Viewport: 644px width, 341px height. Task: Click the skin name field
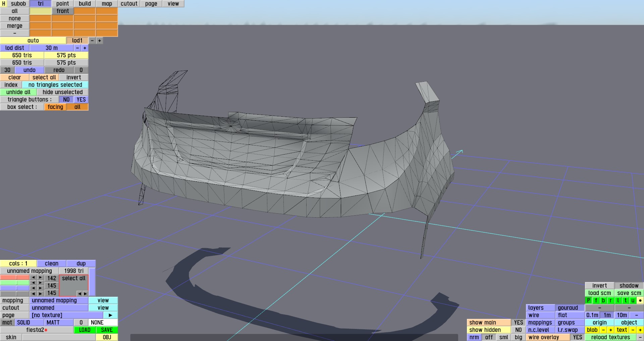click(59, 337)
